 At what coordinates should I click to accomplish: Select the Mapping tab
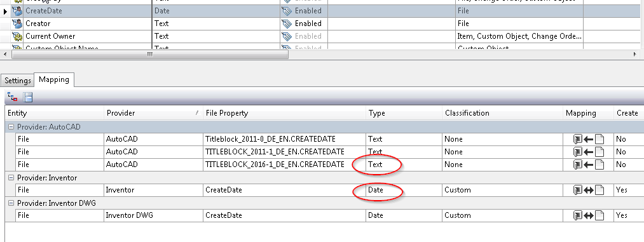pyautogui.click(x=54, y=79)
